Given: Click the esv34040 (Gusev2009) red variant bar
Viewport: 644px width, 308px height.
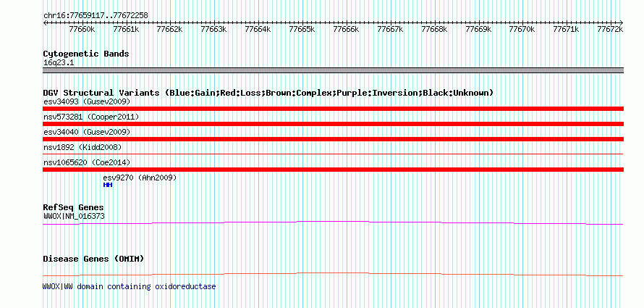Looking at the screenshot, I should 333,139.
